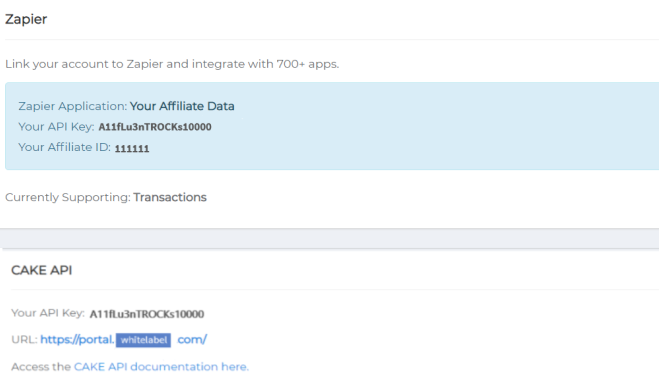The width and height of the screenshot is (659, 389).
Task: Click the Your API Key label under CAKE API
Action: pos(48,313)
